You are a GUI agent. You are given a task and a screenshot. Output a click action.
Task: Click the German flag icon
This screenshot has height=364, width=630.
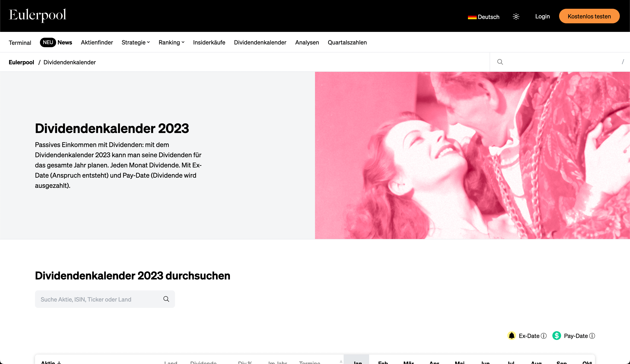click(x=472, y=17)
